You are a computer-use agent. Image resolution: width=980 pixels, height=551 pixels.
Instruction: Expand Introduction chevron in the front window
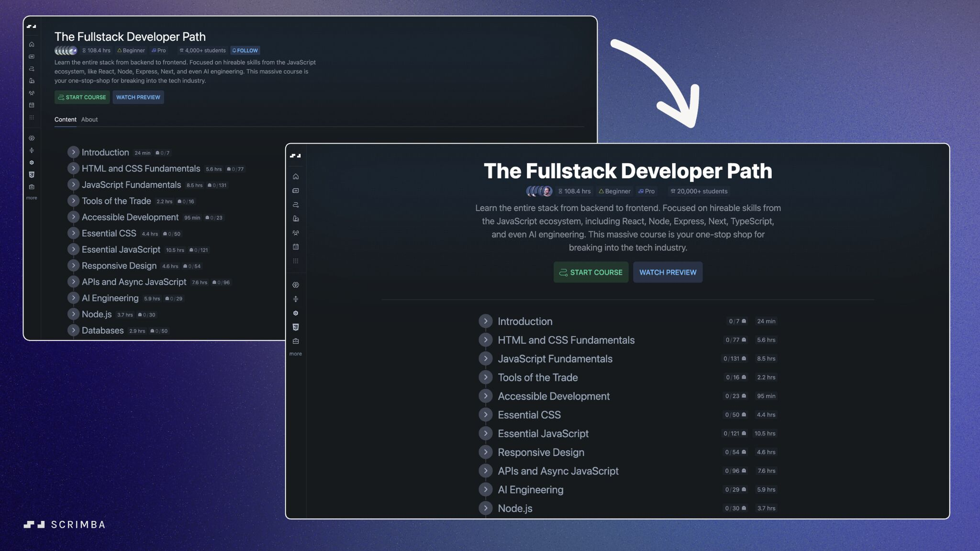coord(485,321)
